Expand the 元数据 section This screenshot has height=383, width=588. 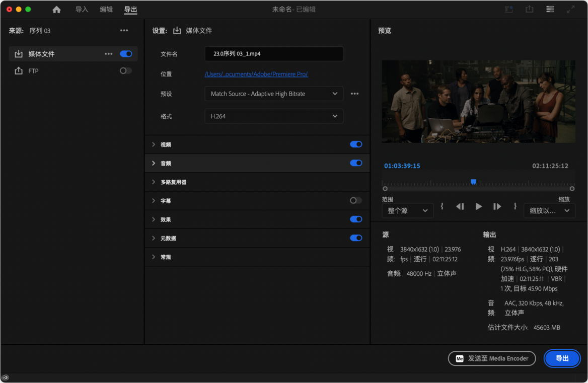(x=154, y=238)
